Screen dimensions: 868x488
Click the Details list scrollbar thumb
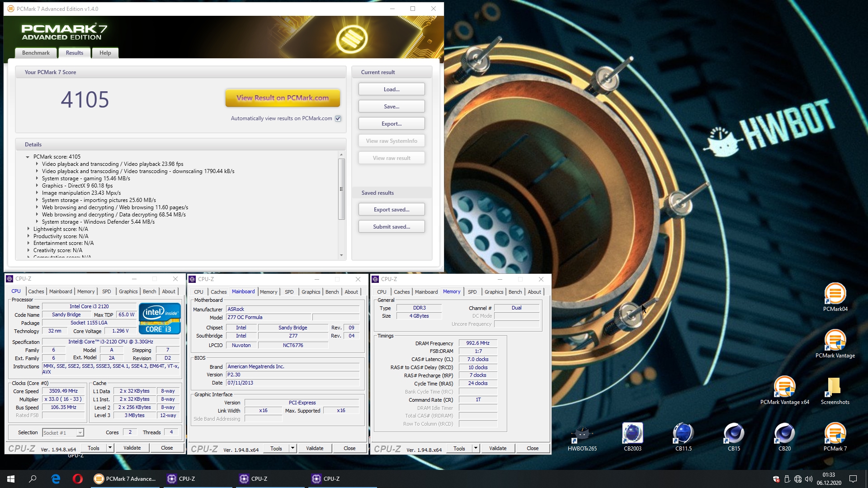coord(341,189)
